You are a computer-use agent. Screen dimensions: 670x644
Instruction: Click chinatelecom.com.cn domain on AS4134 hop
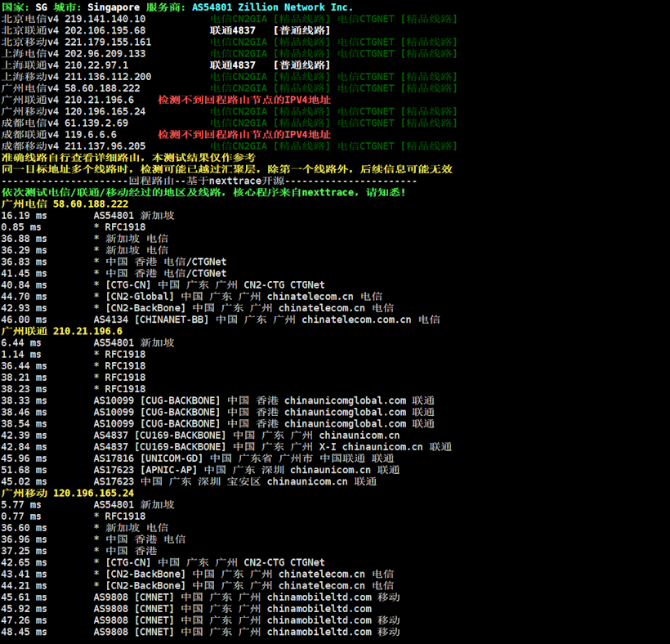tap(356, 320)
